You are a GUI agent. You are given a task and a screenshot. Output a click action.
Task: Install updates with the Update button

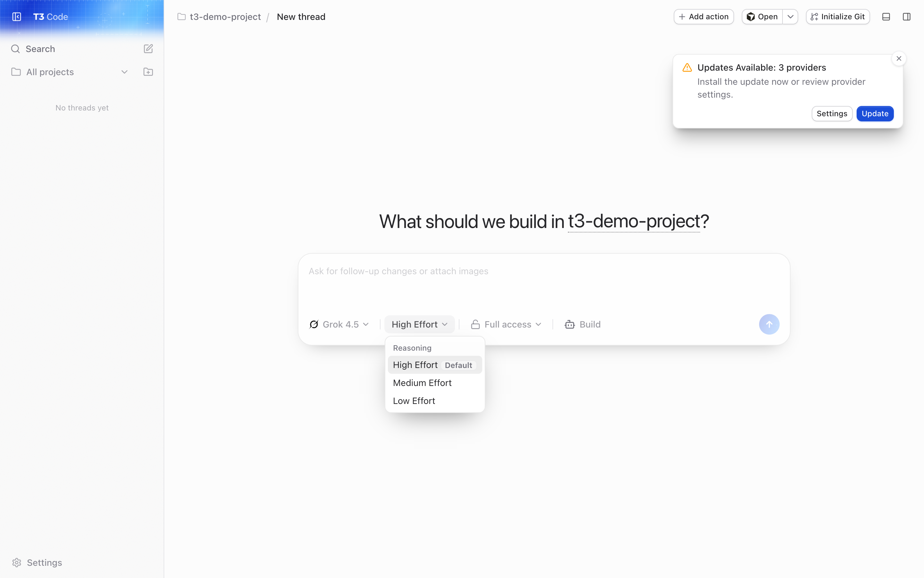pos(875,114)
